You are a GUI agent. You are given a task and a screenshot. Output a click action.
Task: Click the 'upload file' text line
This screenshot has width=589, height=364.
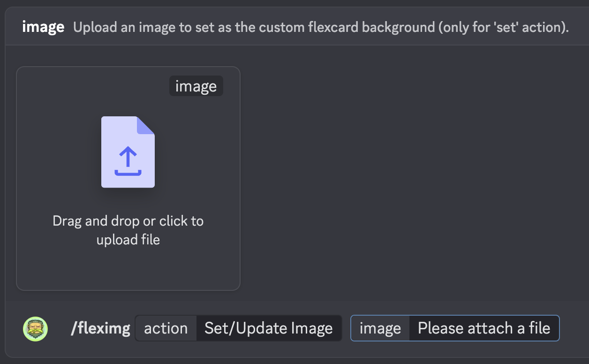tap(128, 240)
